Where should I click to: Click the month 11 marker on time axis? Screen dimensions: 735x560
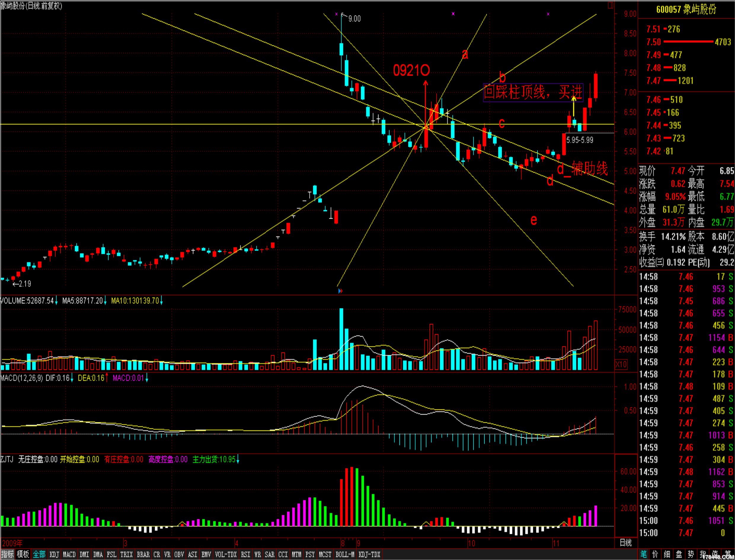[x=556, y=543]
